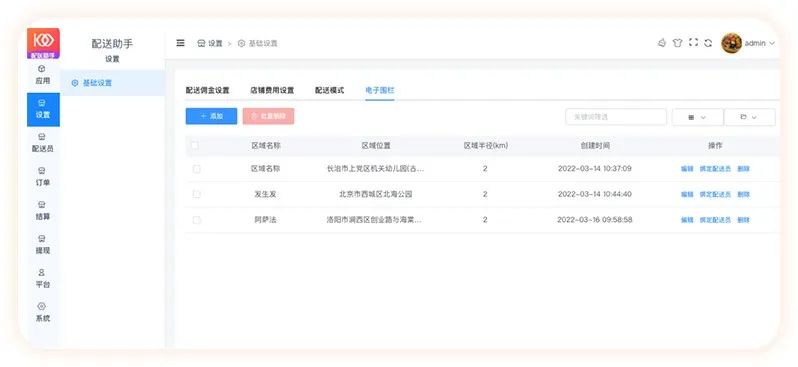
Task: Click 绑定配送员 in the 长治市 row
Action: tap(715, 169)
